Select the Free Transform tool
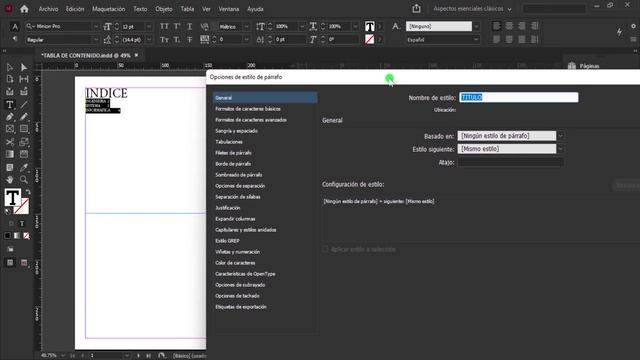 [24, 142]
